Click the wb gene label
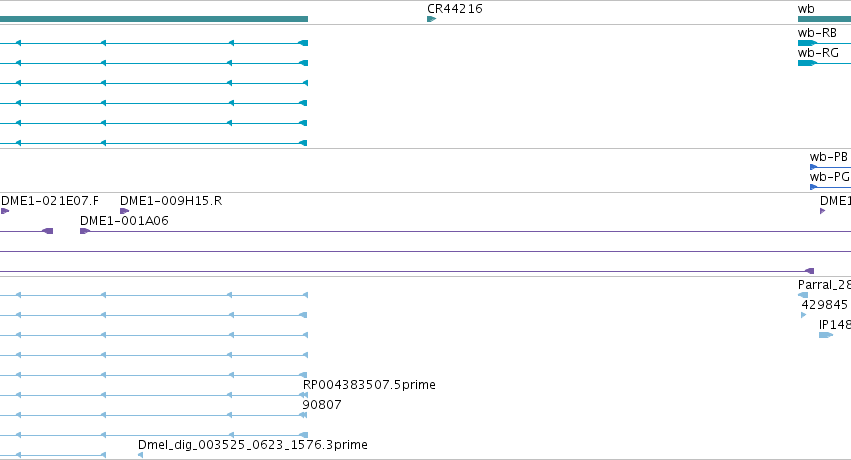This screenshot has height=460, width=851. point(806,9)
